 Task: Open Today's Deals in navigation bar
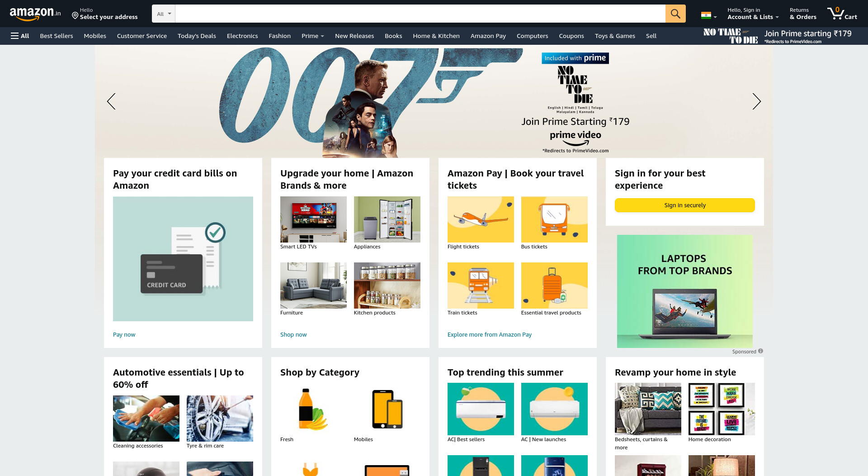click(x=197, y=36)
